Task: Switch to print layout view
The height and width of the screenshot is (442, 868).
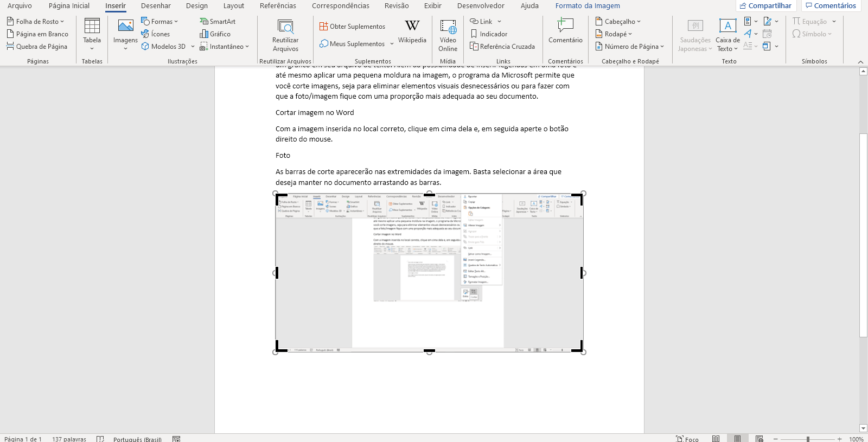Action: tap(737, 439)
